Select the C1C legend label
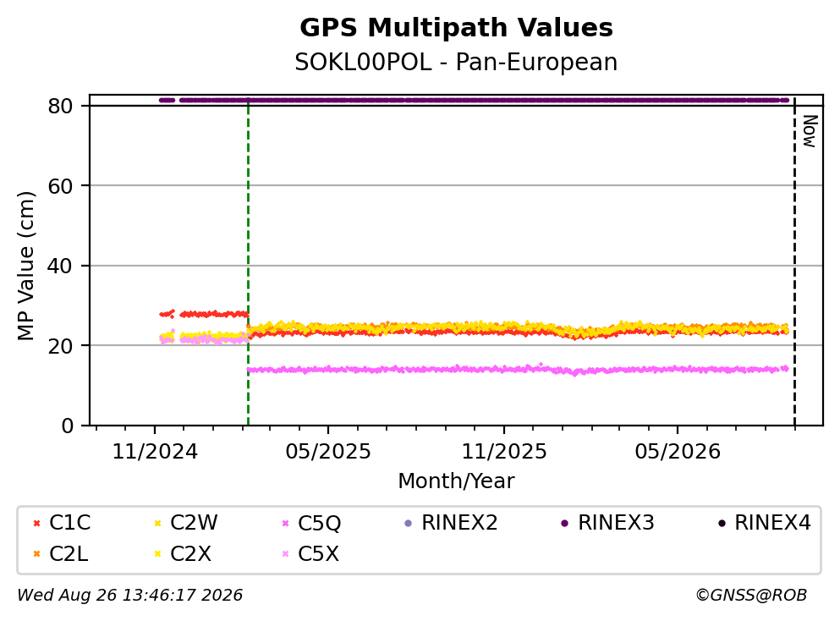Image resolution: width=840 pixels, height=621 pixels. 69,523
